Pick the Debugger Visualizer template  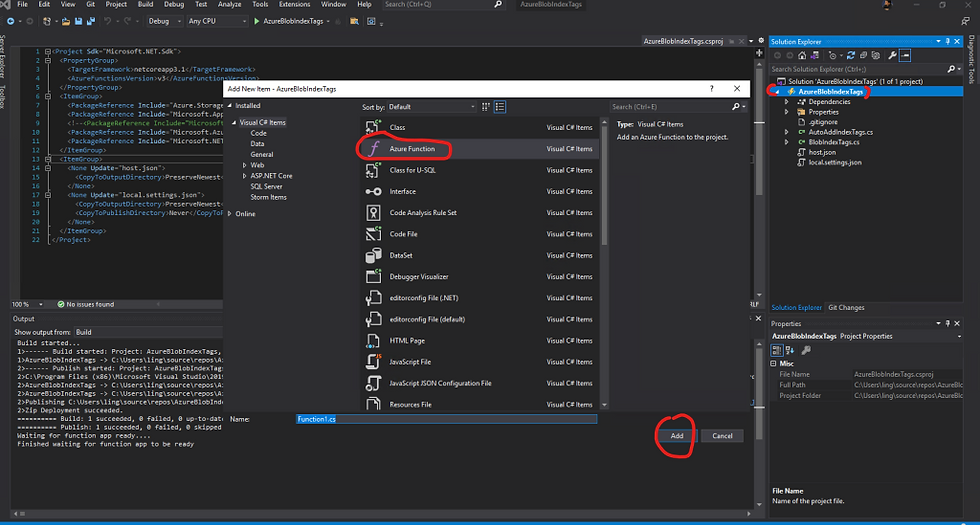479,276
